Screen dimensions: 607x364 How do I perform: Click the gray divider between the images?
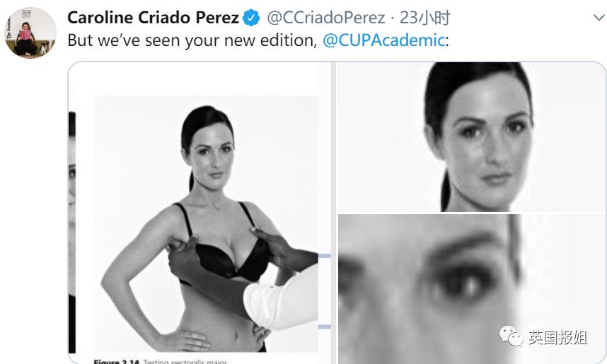click(333, 213)
